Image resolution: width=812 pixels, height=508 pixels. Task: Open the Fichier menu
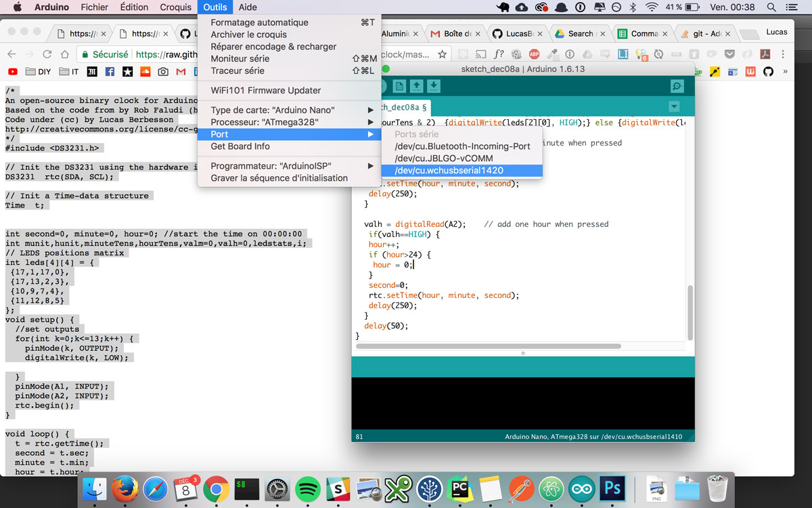(x=94, y=7)
